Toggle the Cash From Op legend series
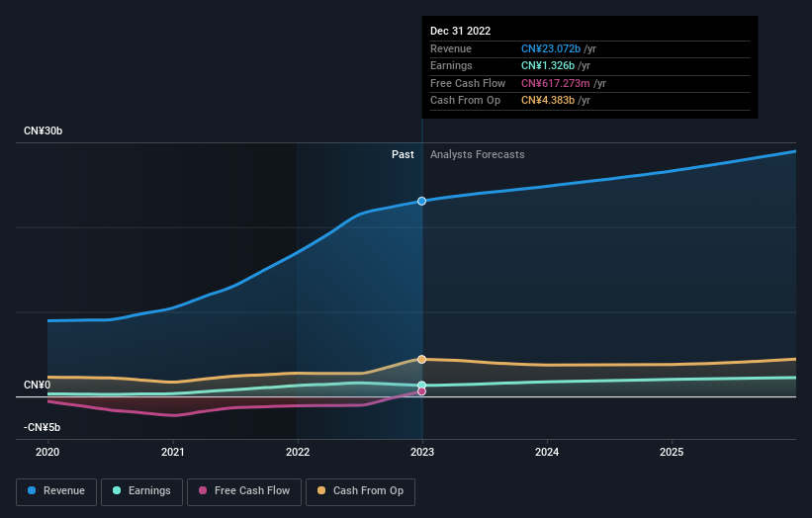Image resolution: width=812 pixels, height=518 pixels. [x=360, y=491]
